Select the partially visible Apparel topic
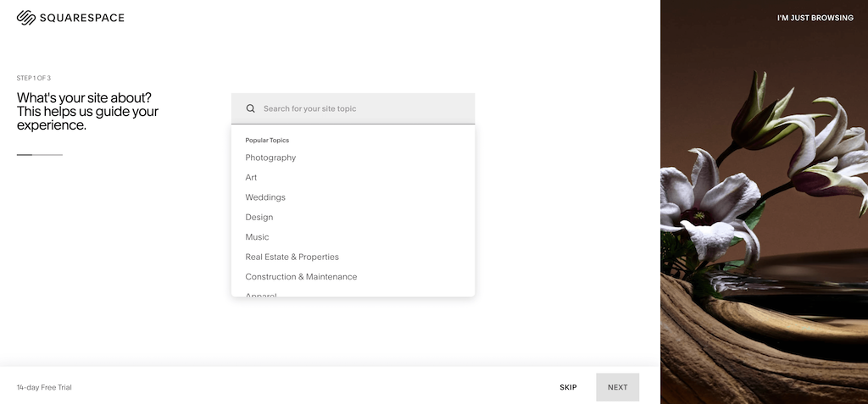 pyautogui.click(x=261, y=294)
